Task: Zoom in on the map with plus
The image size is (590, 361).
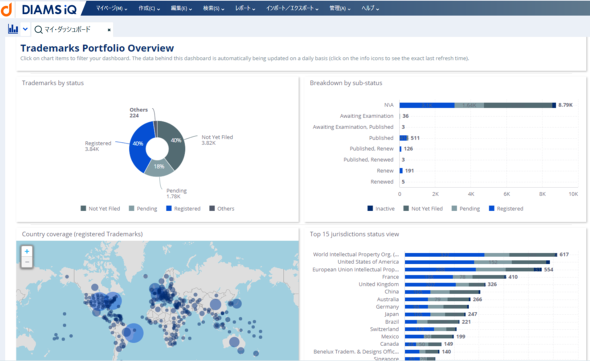Action: click(27, 251)
